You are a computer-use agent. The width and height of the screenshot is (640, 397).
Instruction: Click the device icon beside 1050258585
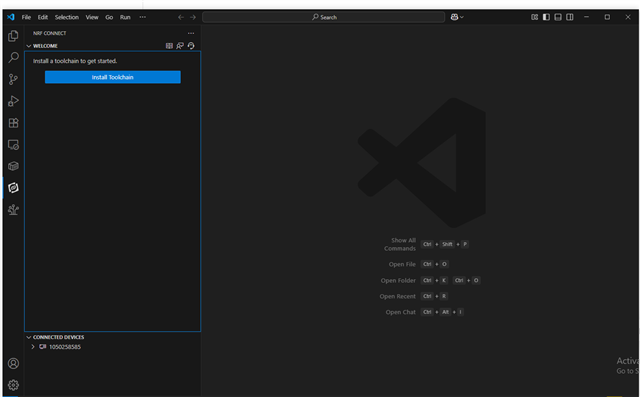pyautogui.click(x=42, y=347)
